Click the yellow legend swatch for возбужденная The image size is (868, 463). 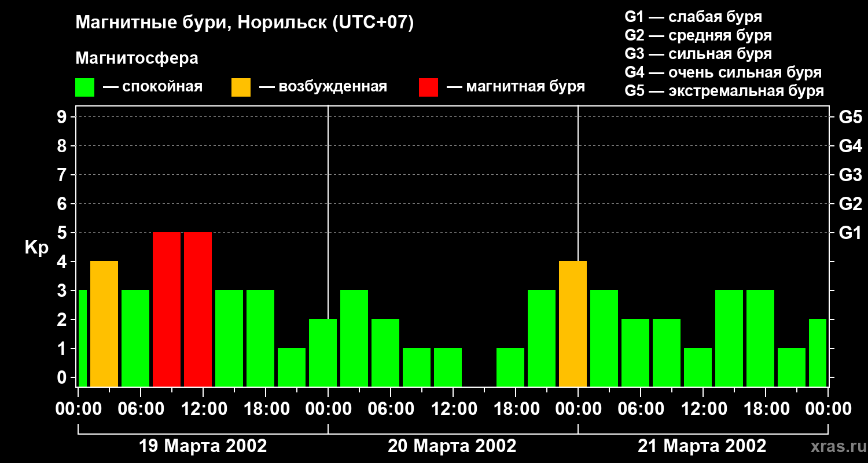[x=241, y=87]
